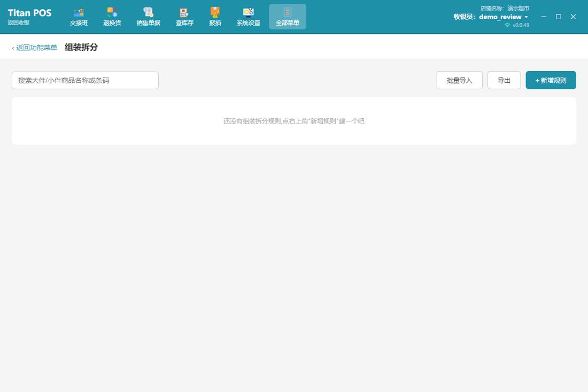Viewport: 588px width, 392px height.
Task: Click the Titan POS logo text
Action: (x=29, y=13)
